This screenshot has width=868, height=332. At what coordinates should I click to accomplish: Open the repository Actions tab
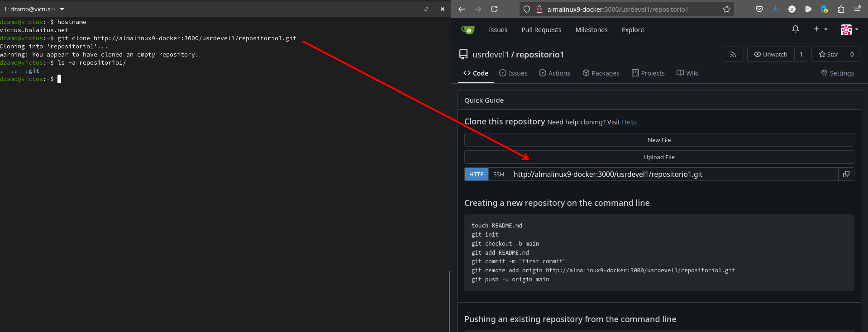[x=554, y=73]
